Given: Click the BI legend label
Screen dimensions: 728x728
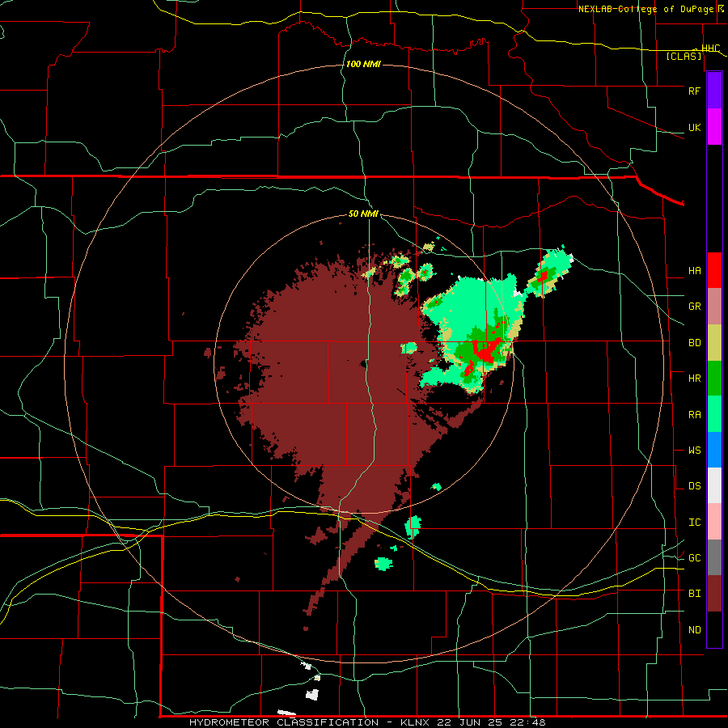Looking at the screenshot, I should click(x=694, y=594).
